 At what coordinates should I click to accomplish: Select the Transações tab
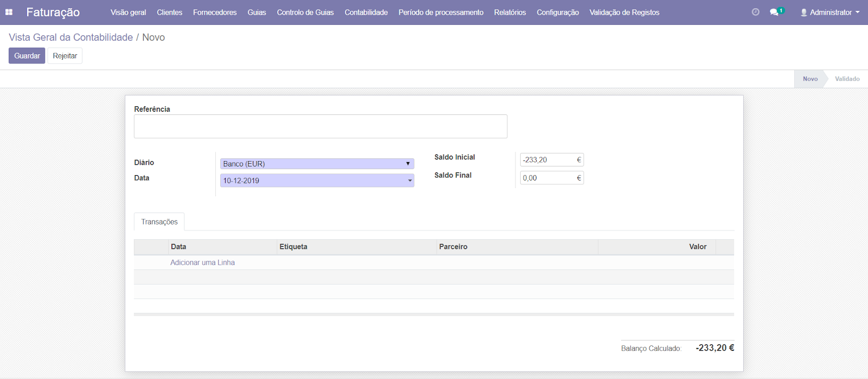click(159, 222)
